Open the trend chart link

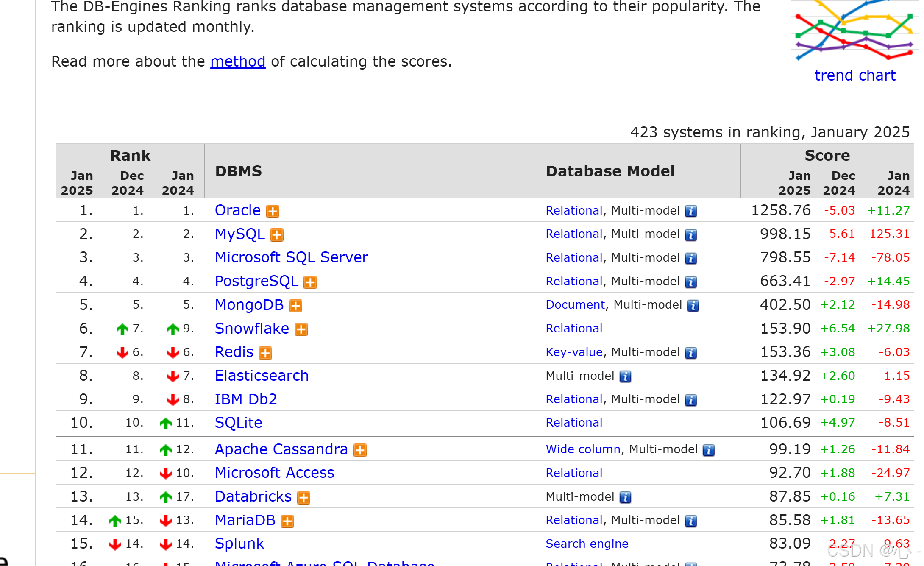pyautogui.click(x=855, y=75)
